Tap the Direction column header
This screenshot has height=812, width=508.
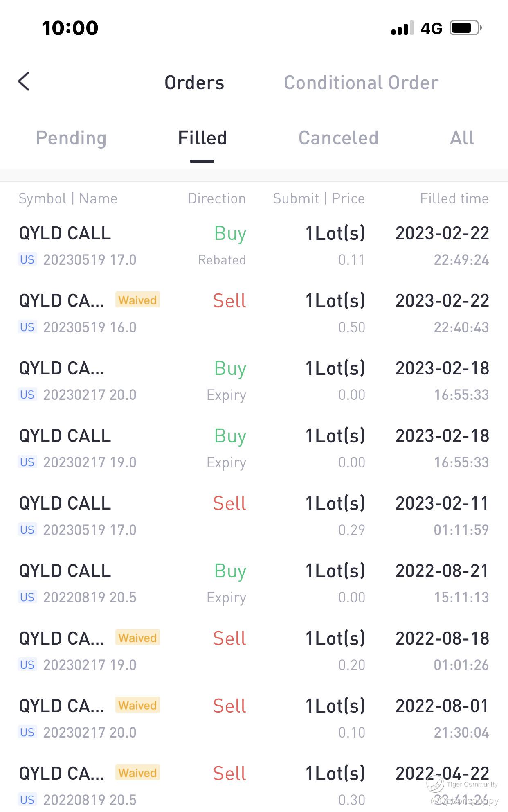pyautogui.click(x=217, y=198)
